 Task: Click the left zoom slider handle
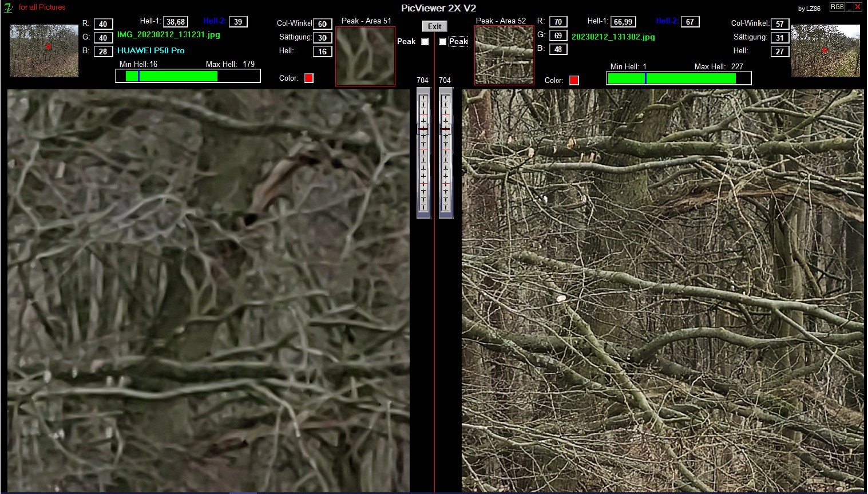[423, 129]
